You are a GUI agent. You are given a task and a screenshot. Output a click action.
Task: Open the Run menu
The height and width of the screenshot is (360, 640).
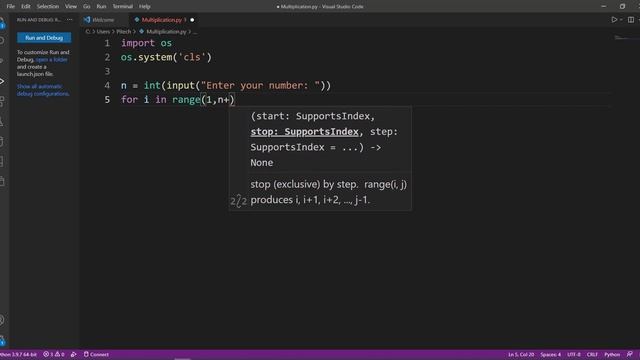101,7
